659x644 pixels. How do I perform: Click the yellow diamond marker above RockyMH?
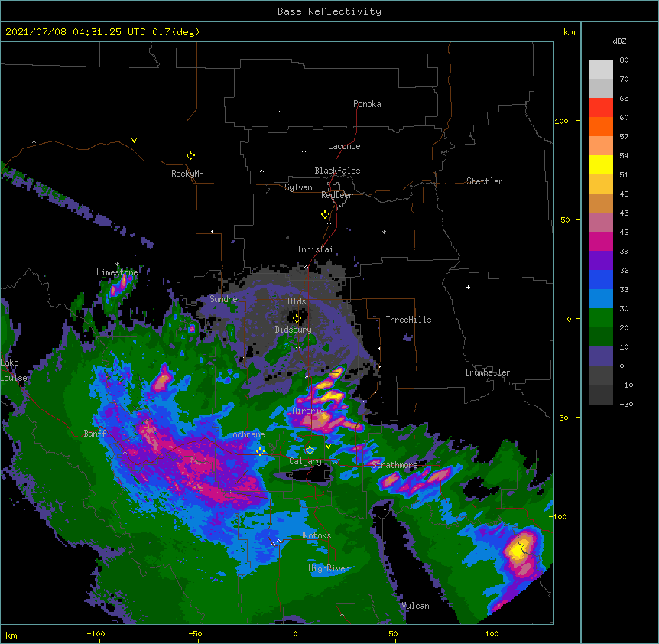[x=190, y=156]
